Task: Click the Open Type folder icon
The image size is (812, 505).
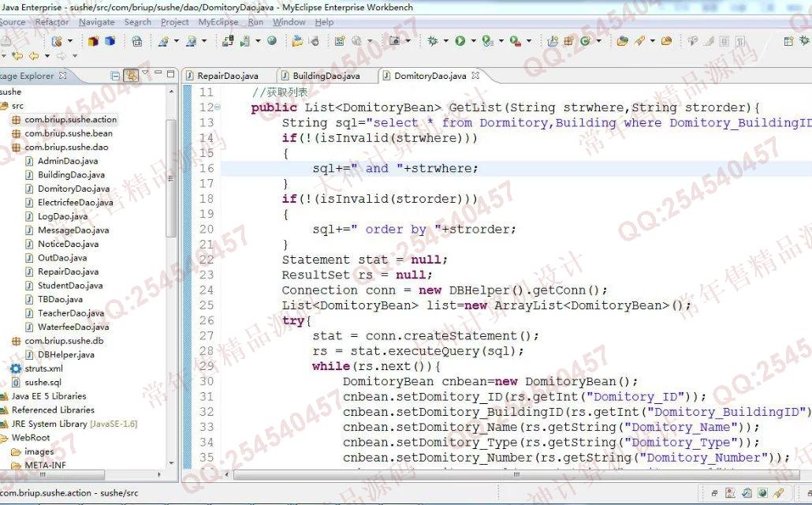Action: 623,41
